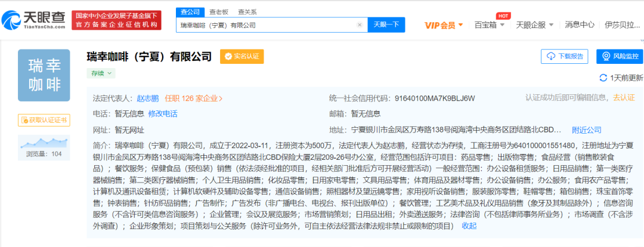Click the credit code 91640100MA7K9BLJ6W
The height and width of the screenshot is (247, 644).
[435, 98]
